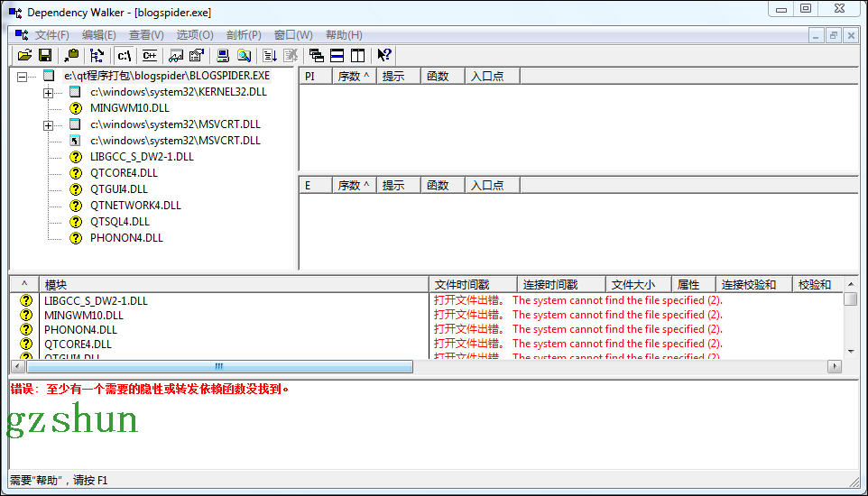This screenshot has height=496, width=868.
Task: Click the module list horizontal scrollbar thumb
Action: (x=219, y=366)
